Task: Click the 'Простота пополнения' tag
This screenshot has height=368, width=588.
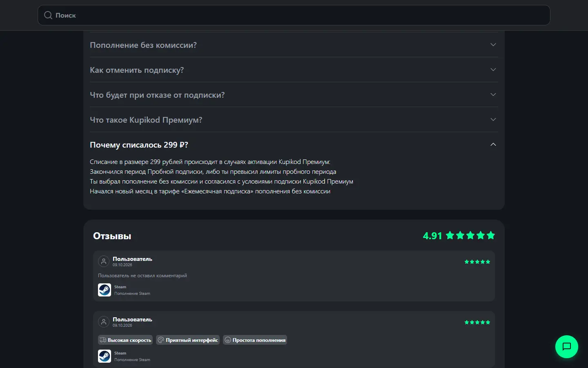Action: [x=255, y=340]
